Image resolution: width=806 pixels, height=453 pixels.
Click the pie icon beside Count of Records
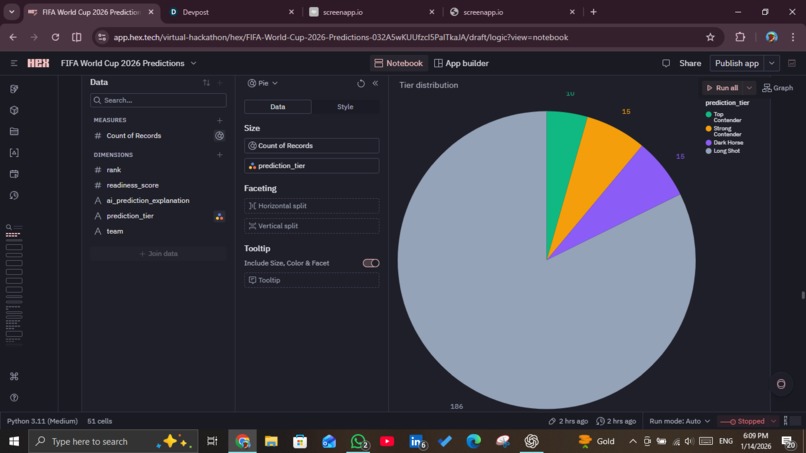[219, 136]
